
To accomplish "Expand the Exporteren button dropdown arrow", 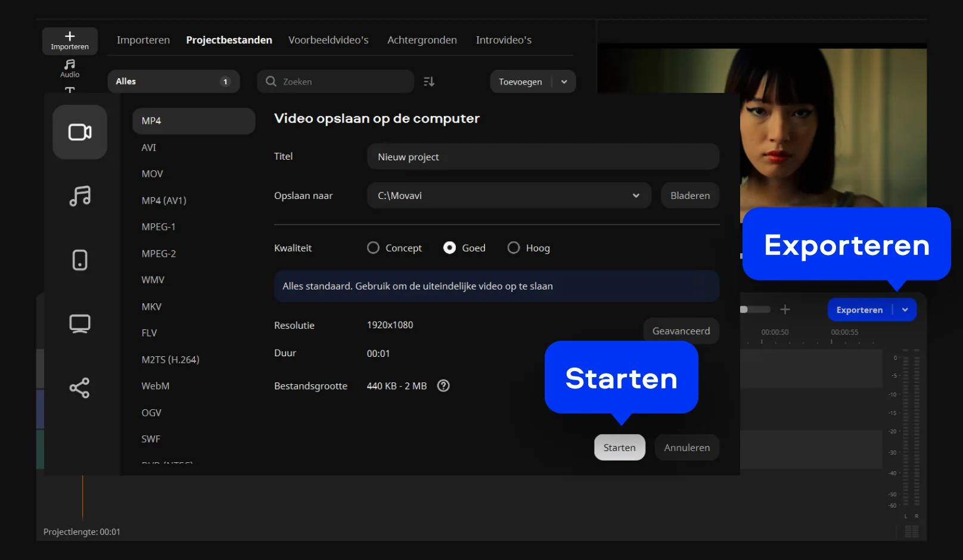I will (905, 310).
